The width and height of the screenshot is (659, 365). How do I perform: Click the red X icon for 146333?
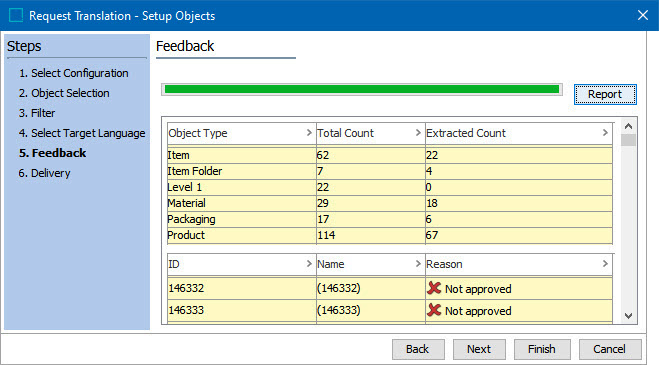434,310
